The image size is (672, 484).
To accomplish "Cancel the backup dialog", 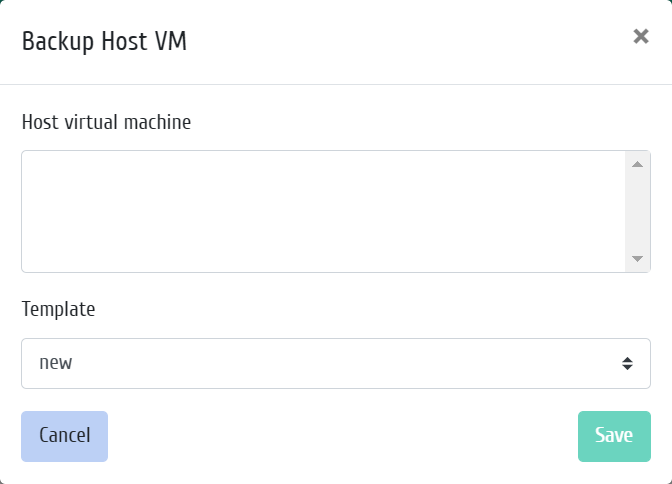I will point(64,436).
